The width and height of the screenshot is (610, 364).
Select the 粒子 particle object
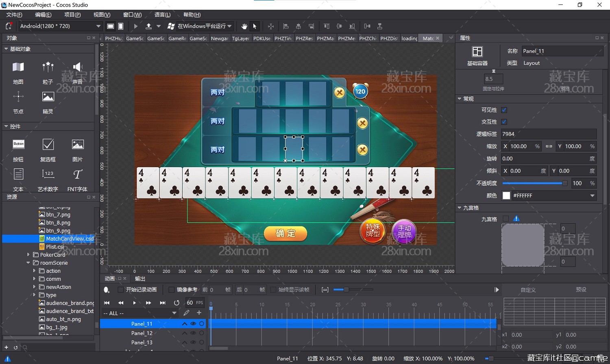point(48,72)
